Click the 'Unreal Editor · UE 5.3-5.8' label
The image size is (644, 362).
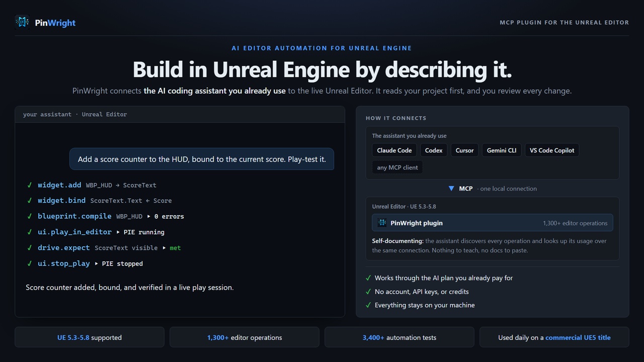pyautogui.click(x=404, y=207)
